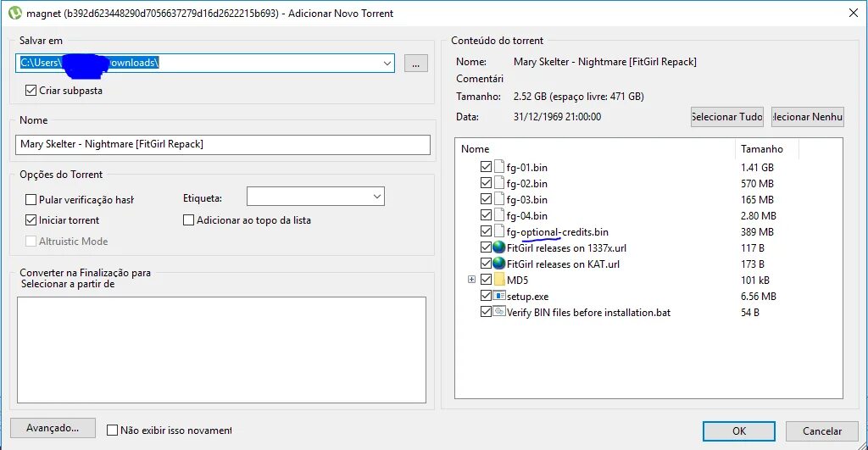Click the batch file icon of Verify BIN
The width and height of the screenshot is (868, 450).
499,311
